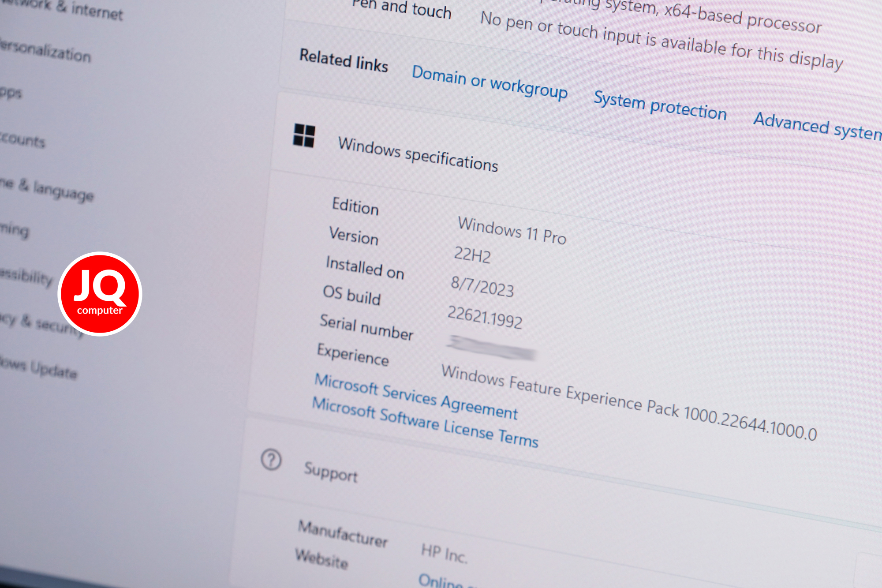Click the Windows logo icon beside Windows specifications
This screenshot has width=882, height=588.
click(x=304, y=135)
